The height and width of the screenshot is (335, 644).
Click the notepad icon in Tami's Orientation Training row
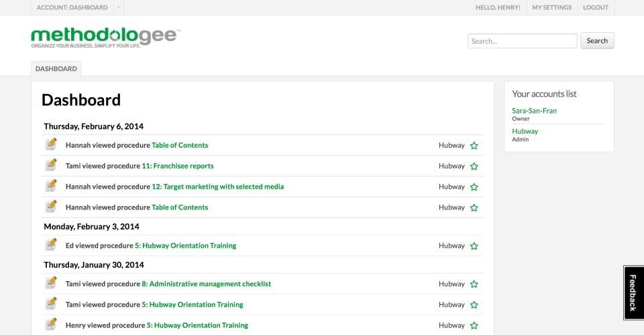(51, 303)
